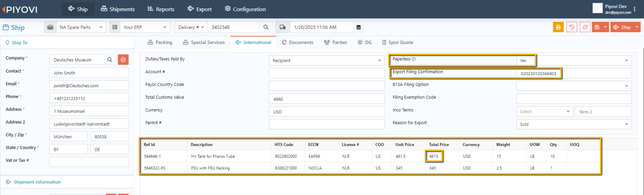Click the empty Account # field
Image resolution: width=644 pixels, height=195 pixels.
click(326, 73)
